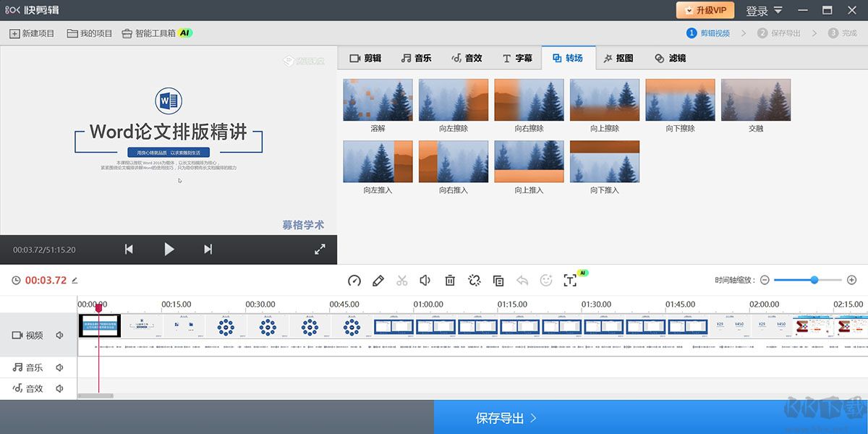
Task: Click the copy/duplicate clip icon
Action: pyautogui.click(x=498, y=281)
